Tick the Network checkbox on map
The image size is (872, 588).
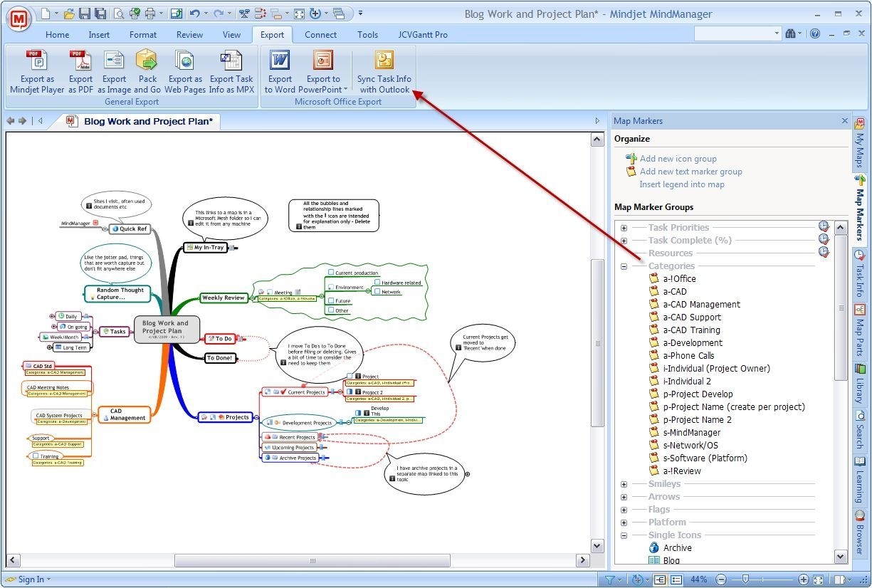[x=377, y=291]
